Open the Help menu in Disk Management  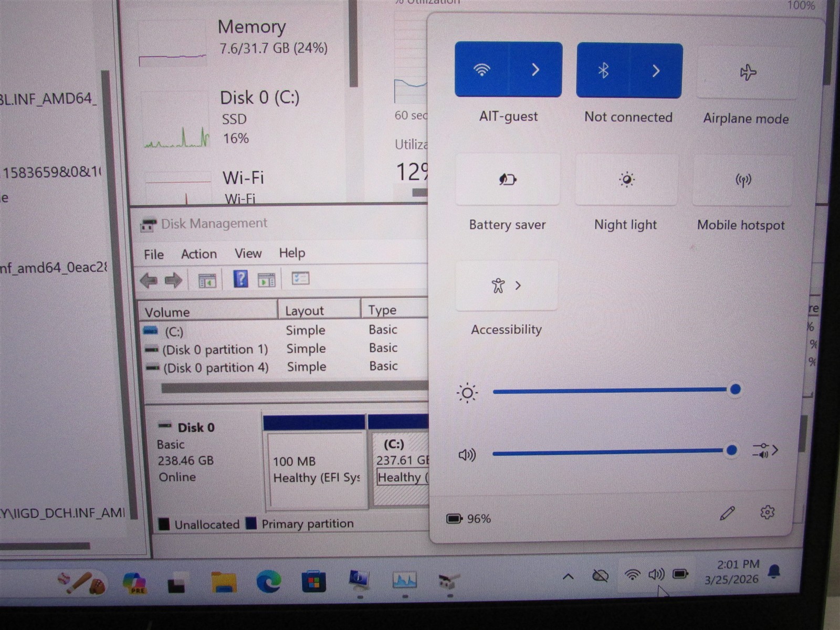pos(292,253)
